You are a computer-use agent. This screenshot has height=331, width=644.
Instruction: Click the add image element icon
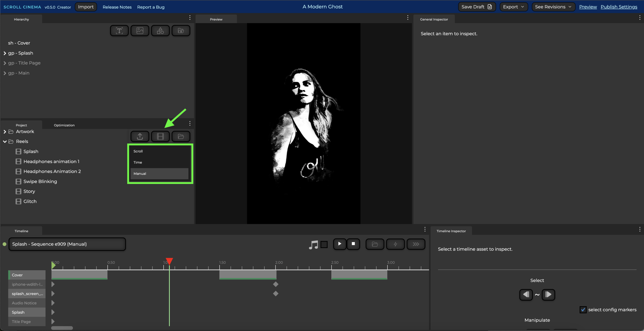pyautogui.click(x=140, y=31)
